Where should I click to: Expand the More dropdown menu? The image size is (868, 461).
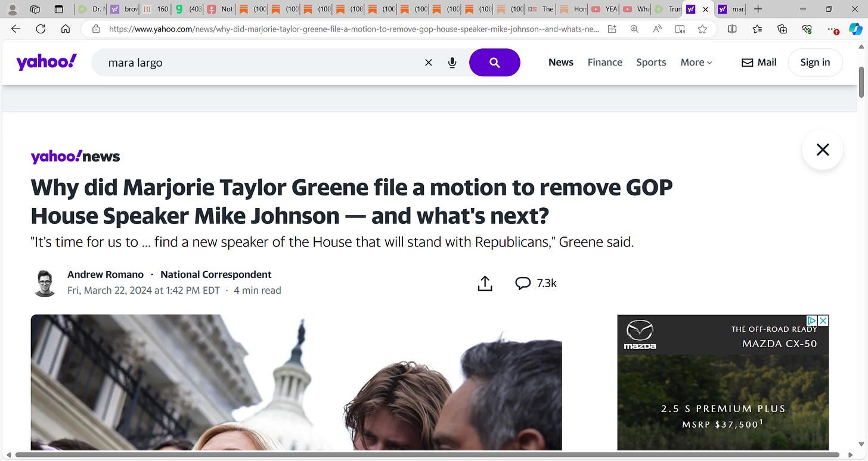(x=696, y=63)
